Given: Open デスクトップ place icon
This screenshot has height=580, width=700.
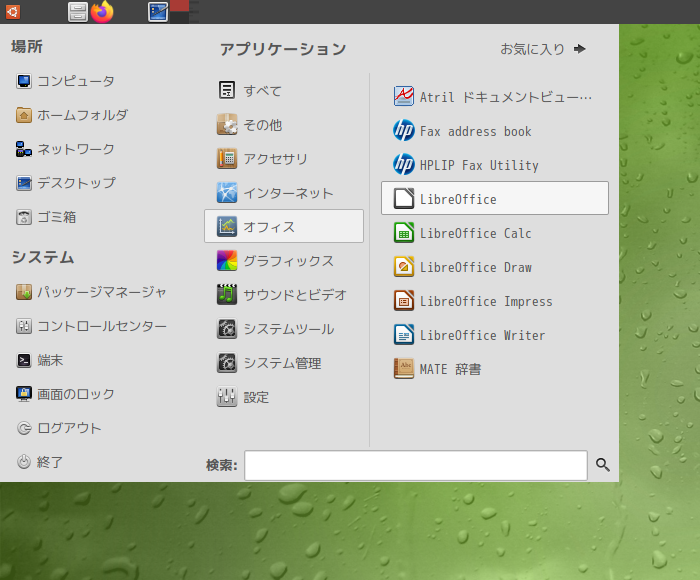Looking at the screenshot, I should point(24,183).
